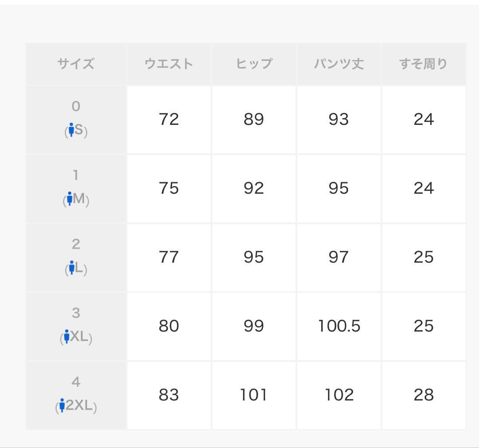Click the waist value 72 cell
Viewport: 479px width, 448px height.
tap(169, 119)
